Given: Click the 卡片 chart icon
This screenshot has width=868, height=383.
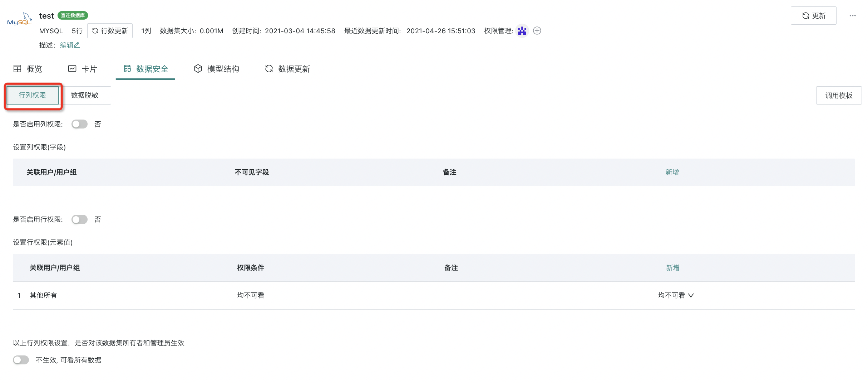Looking at the screenshot, I should (72, 69).
